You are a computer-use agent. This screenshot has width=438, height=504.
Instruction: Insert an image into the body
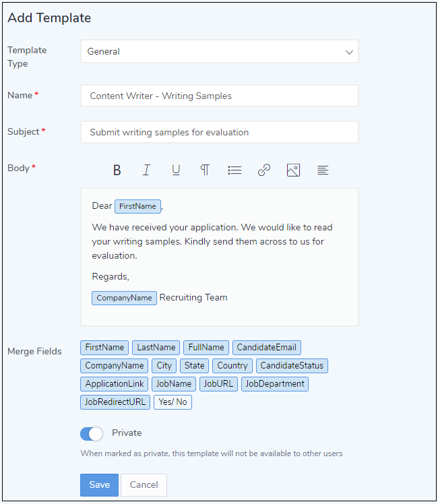click(293, 170)
